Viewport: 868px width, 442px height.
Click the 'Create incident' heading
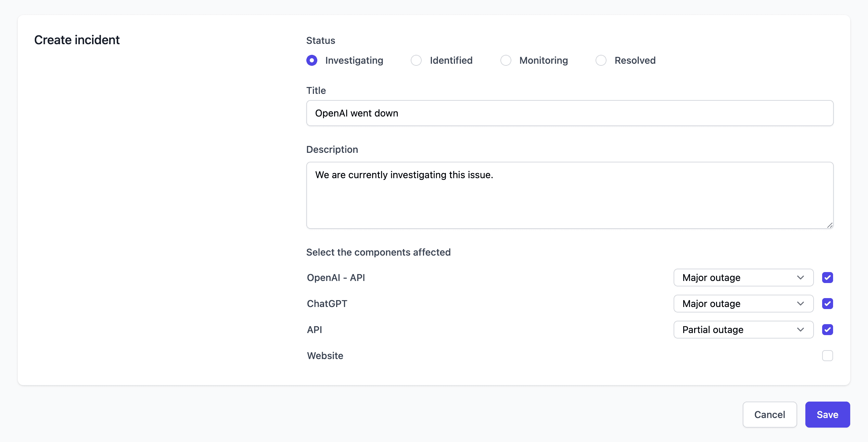[x=77, y=40]
